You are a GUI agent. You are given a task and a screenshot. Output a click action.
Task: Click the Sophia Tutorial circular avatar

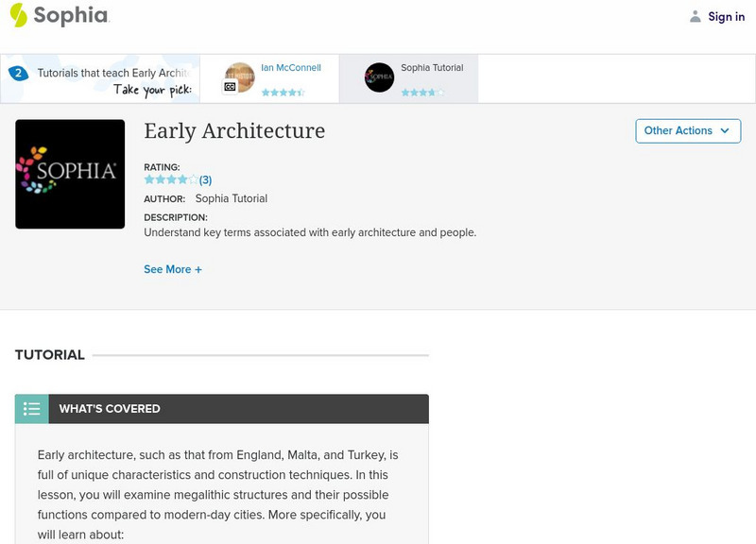(x=379, y=77)
